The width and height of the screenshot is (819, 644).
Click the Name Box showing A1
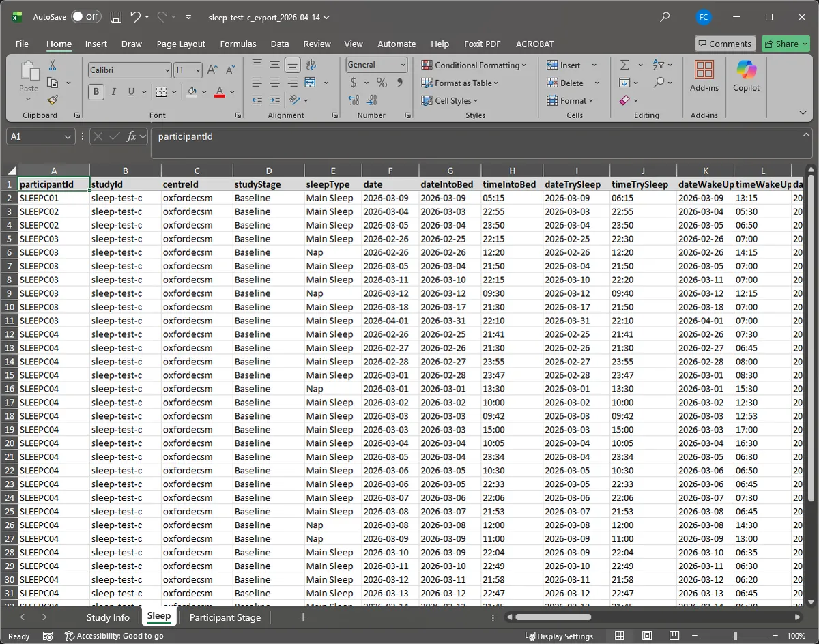35,136
